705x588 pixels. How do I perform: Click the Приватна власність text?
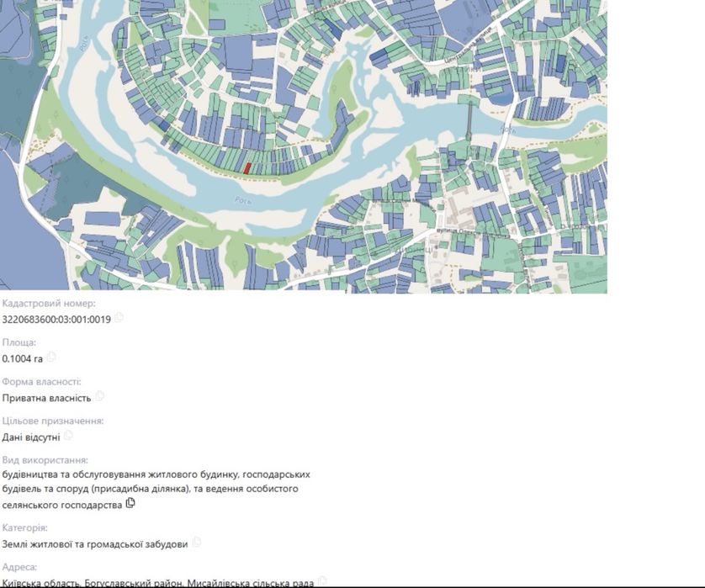[x=46, y=398]
